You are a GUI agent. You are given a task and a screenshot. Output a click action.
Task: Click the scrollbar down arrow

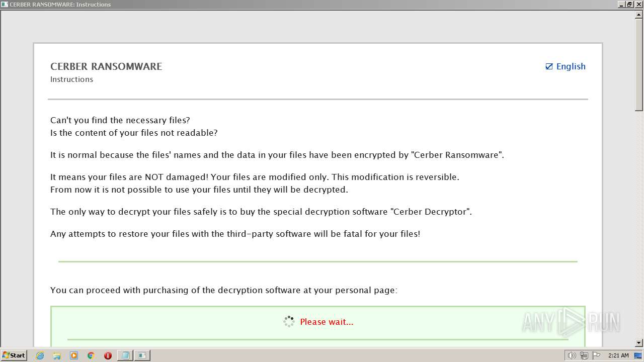[639, 343]
